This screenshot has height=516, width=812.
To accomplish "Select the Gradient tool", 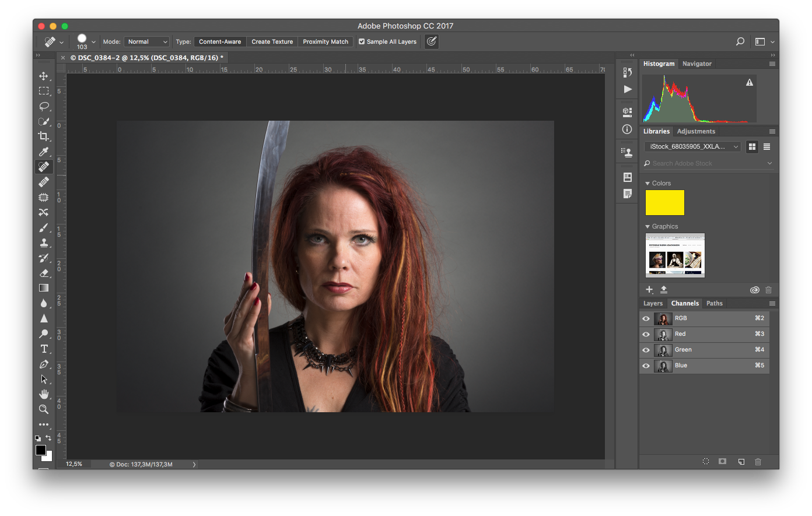I will tap(44, 288).
